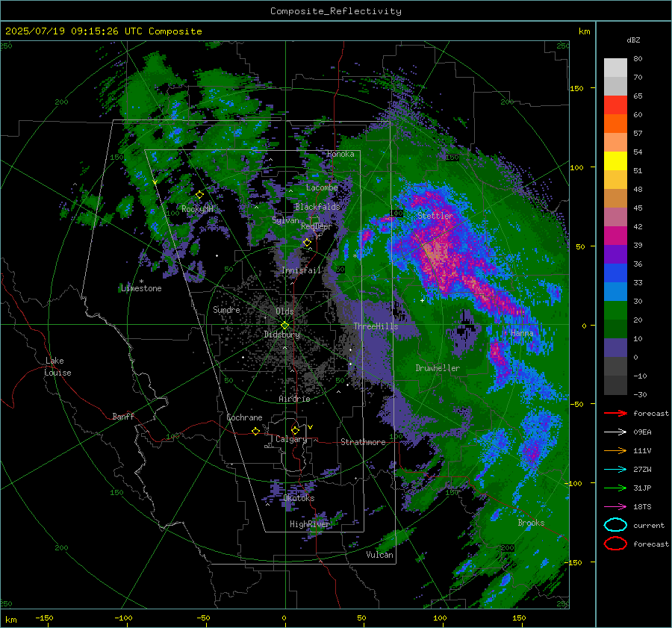The image size is (672, 628).
Task: Click the -150 tick on bottom axis
Action: click(x=44, y=618)
